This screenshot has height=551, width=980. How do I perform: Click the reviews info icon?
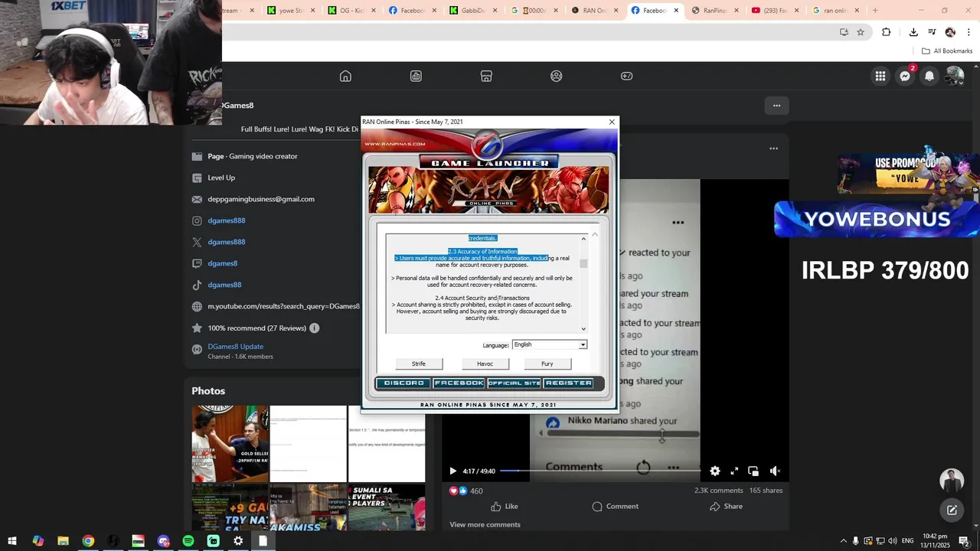pos(314,328)
